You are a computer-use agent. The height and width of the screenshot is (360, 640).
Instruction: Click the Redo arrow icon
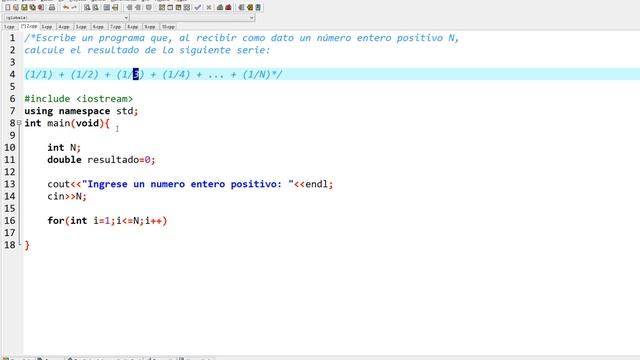(x=74, y=7)
